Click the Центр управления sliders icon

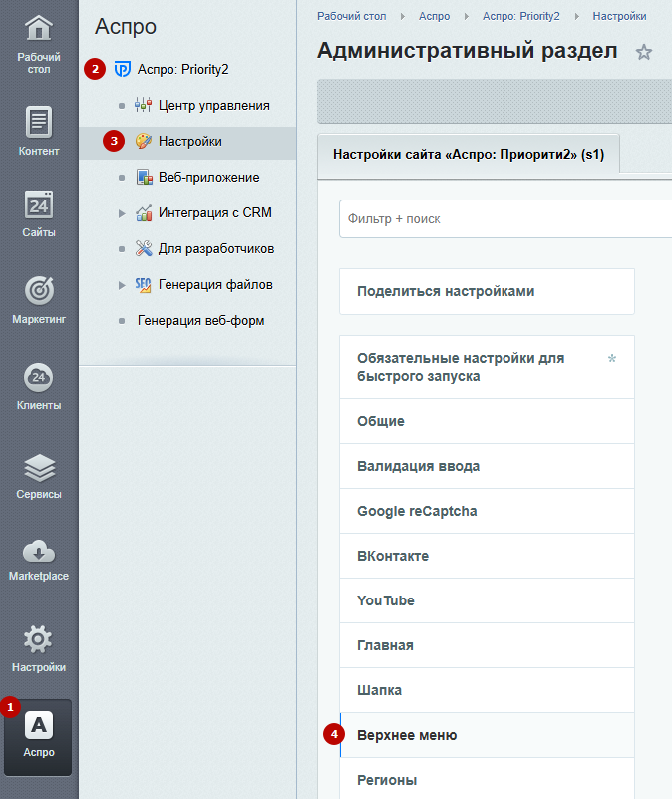tap(144, 105)
